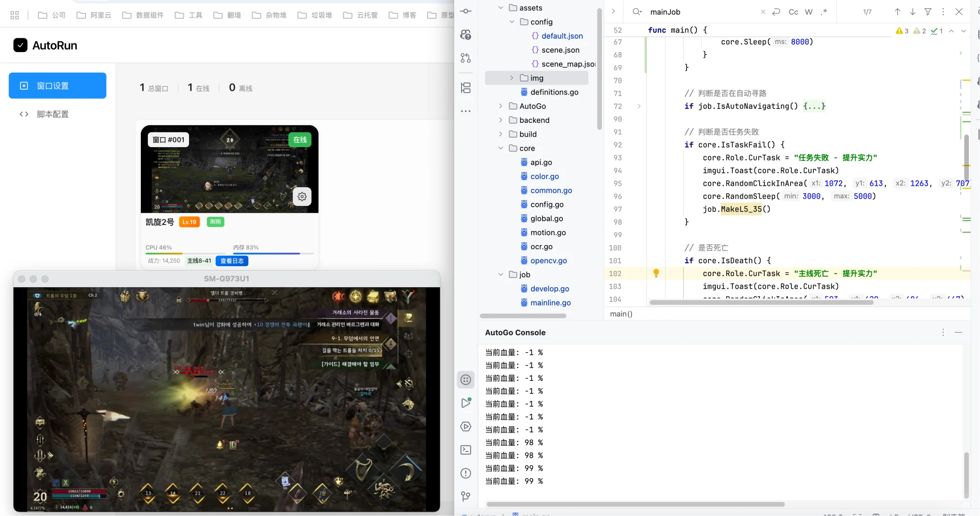Open window #001 settings gear
Screen dimensions: 980x516
[x=302, y=196]
